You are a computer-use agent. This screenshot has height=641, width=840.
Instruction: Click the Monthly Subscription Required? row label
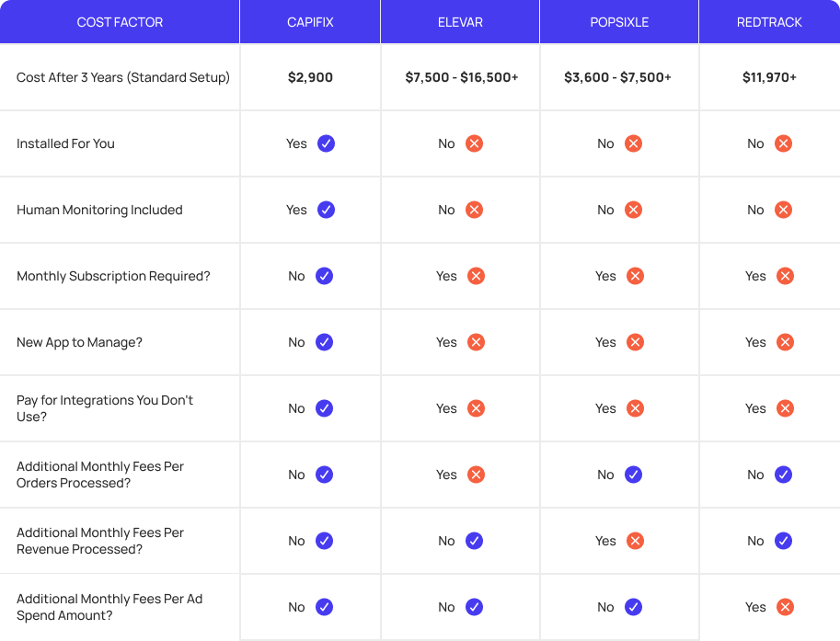point(113,276)
